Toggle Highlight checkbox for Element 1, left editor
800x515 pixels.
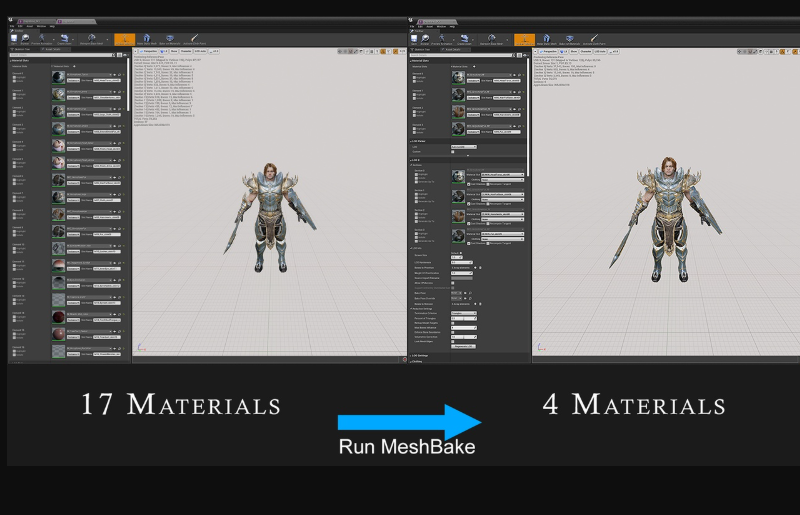(x=14, y=94)
